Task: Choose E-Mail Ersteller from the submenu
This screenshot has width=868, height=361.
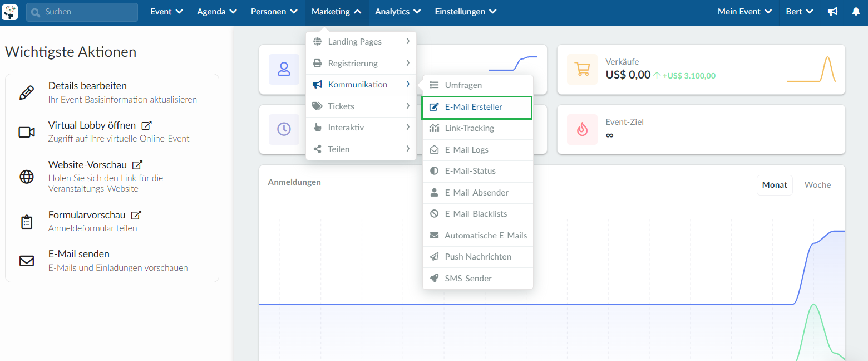Action: click(477, 107)
